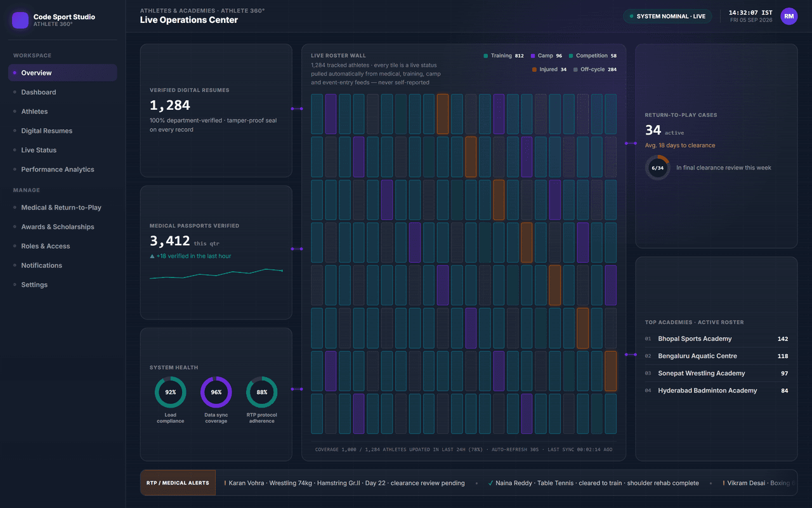Open Medical & Return-to-Play
The image size is (812, 508).
point(63,208)
